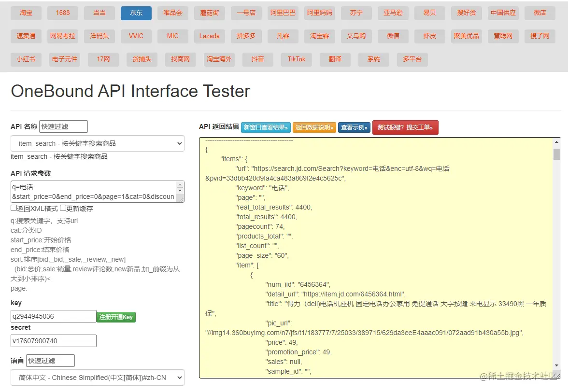Select the 京东 platform tab
This screenshot has width=568, height=392.
point(136,13)
